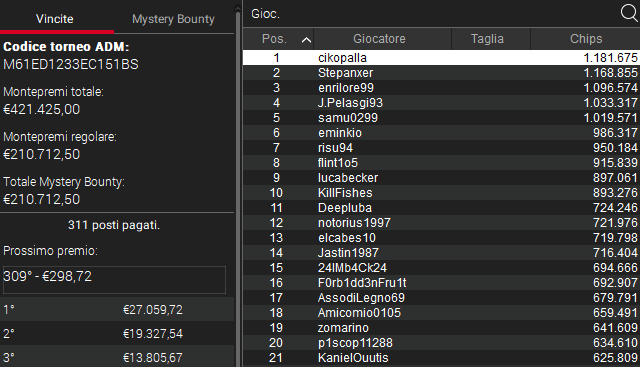Select player zomarino row
The width and height of the screenshot is (640, 367).
pyautogui.click(x=441, y=328)
